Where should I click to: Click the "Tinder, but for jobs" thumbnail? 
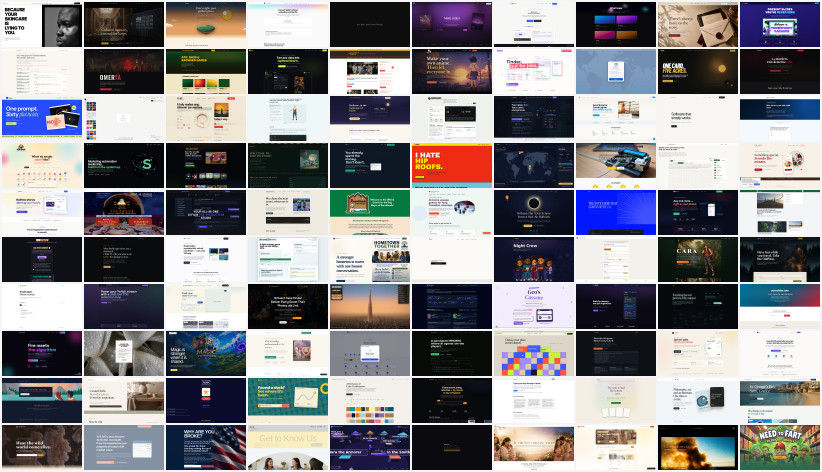534,71
